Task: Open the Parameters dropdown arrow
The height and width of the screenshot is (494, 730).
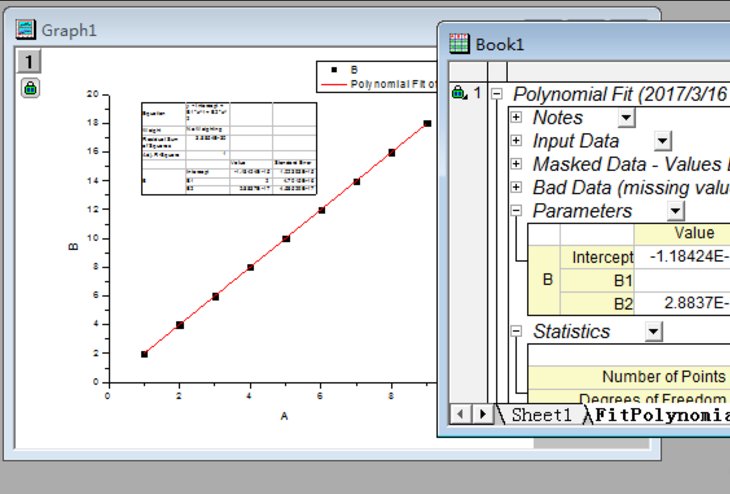Action: pos(676,211)
